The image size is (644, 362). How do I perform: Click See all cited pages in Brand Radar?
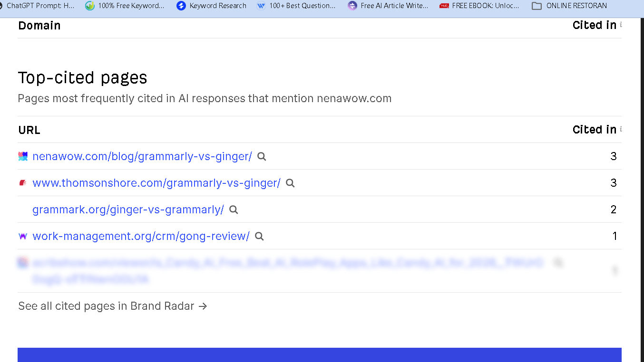[x=113, y=306]
